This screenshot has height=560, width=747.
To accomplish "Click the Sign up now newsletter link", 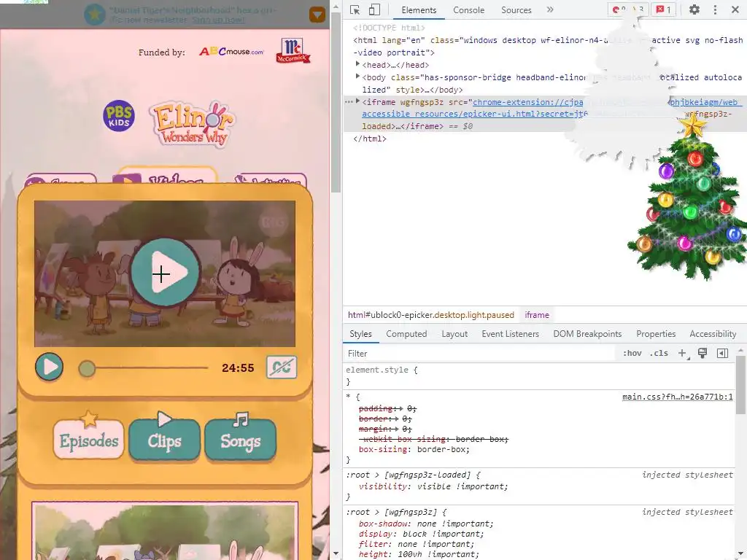I will 218,20.
